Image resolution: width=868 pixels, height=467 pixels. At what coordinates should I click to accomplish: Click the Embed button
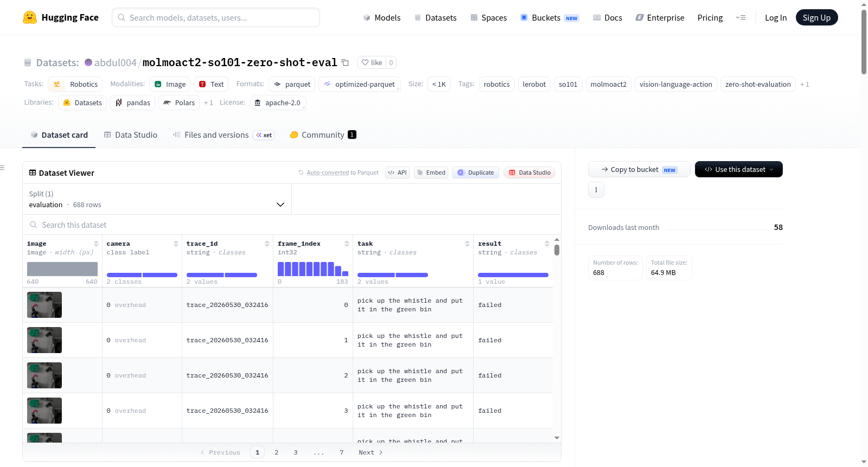(x=431, y=172)
